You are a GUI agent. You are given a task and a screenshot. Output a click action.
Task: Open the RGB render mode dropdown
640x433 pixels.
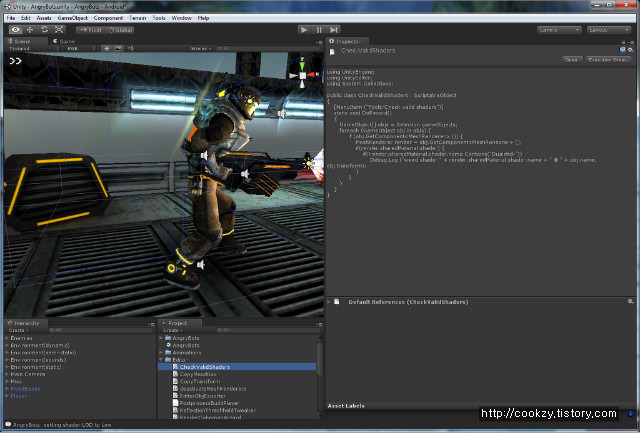pos(81,48)
